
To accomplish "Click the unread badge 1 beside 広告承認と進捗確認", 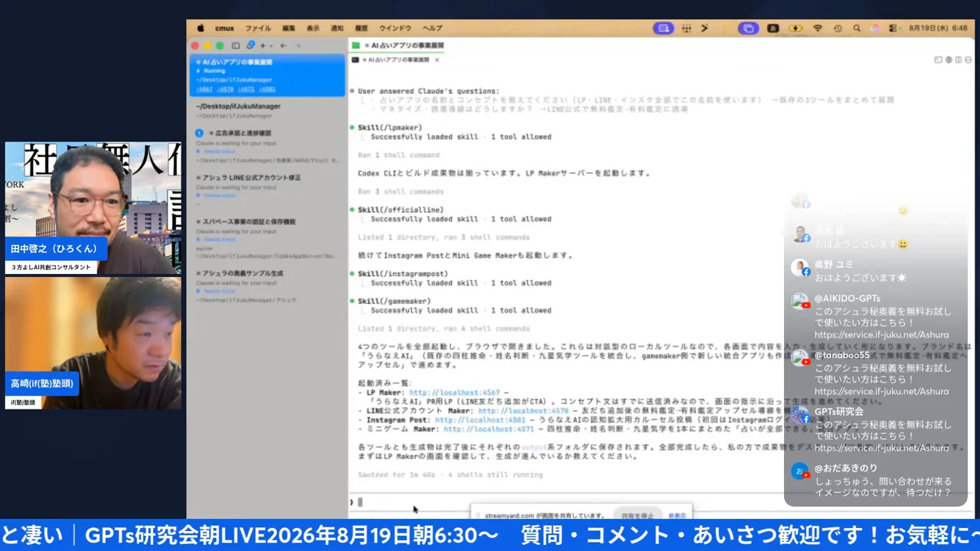I will click(199, 133).
